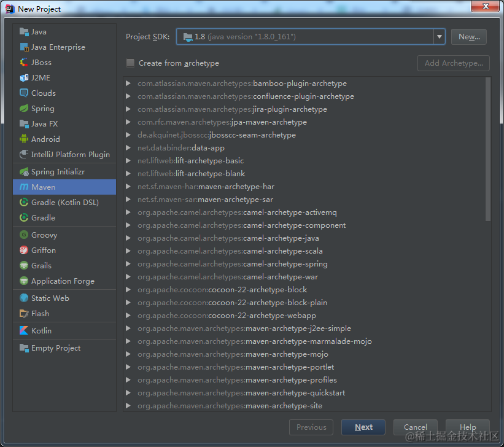Viewport: 504px width, 447px height.
Task: Choose the Java FX icon
Action: 24,124
